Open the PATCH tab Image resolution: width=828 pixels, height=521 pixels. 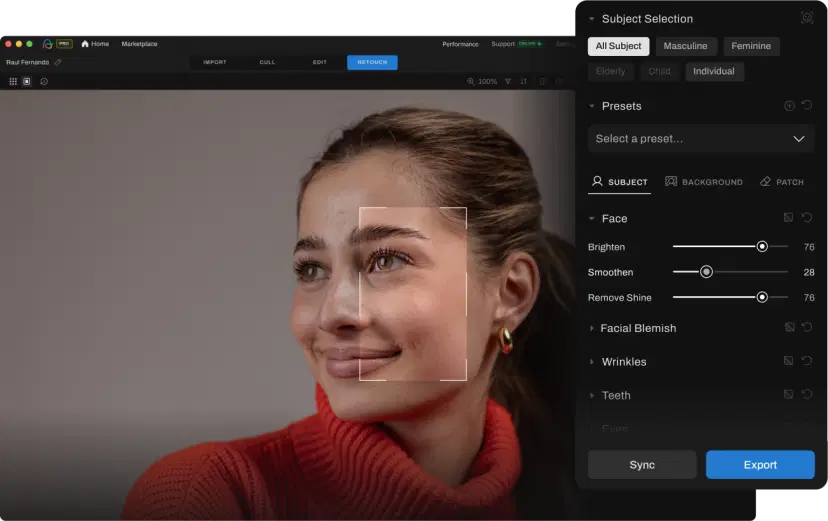[782, 182]
